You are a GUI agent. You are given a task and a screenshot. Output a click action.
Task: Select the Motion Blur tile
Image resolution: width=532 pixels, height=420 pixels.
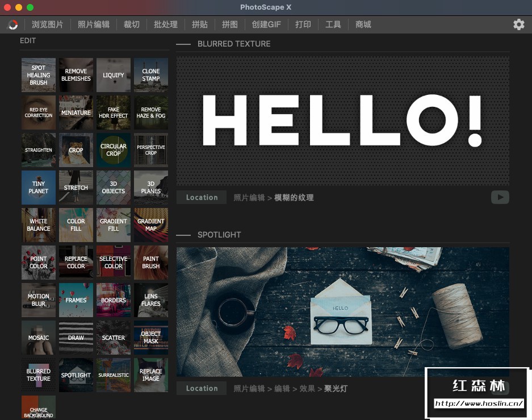coord(39,300)
